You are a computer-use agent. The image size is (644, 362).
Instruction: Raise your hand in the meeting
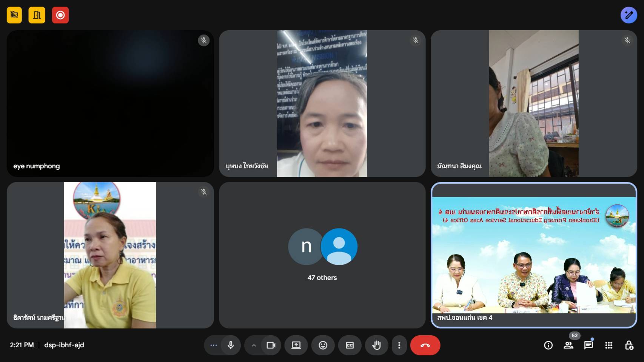click(376, 345)
